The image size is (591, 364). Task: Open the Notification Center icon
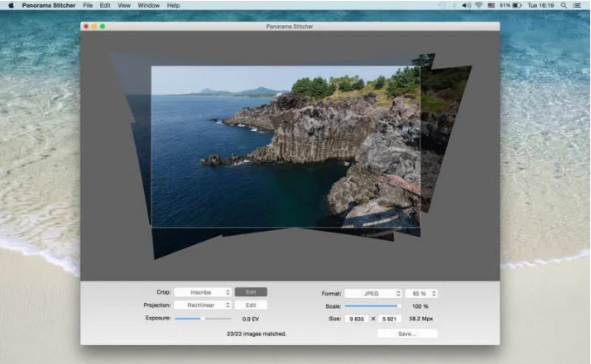pos(578,5)
